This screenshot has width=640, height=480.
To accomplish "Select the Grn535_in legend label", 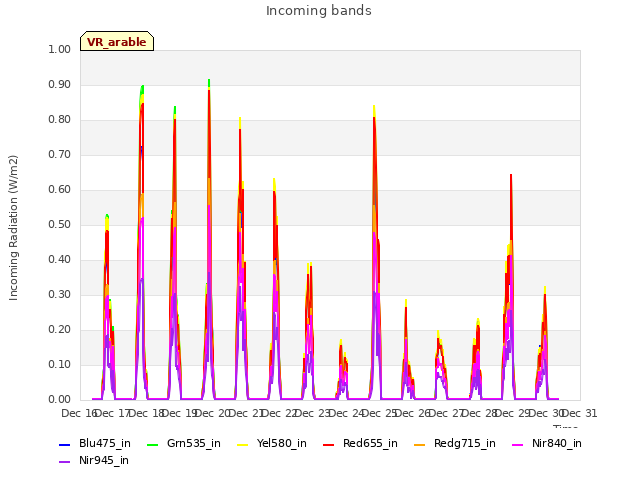I will pyautogui.click(x=194, y=444).
